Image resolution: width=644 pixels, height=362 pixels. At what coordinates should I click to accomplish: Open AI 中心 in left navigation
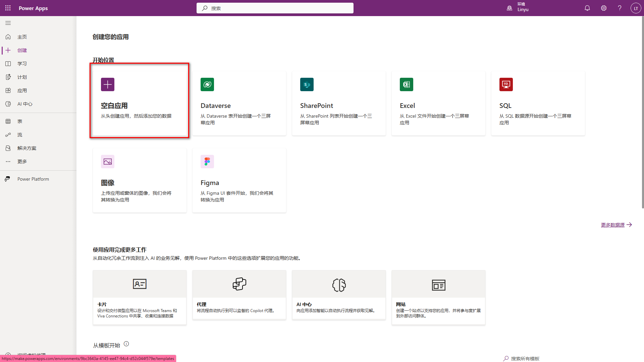(x=25, y=104)
